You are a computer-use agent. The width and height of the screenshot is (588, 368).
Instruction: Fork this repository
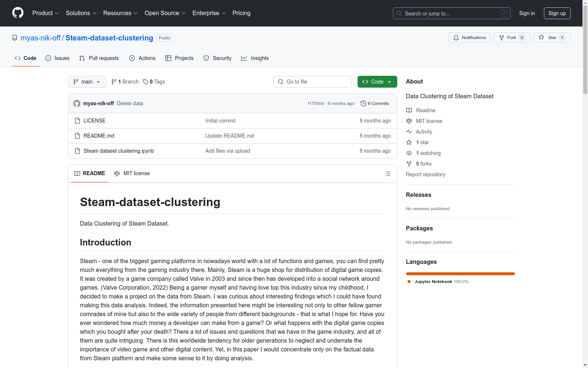[x=512, y=38]
